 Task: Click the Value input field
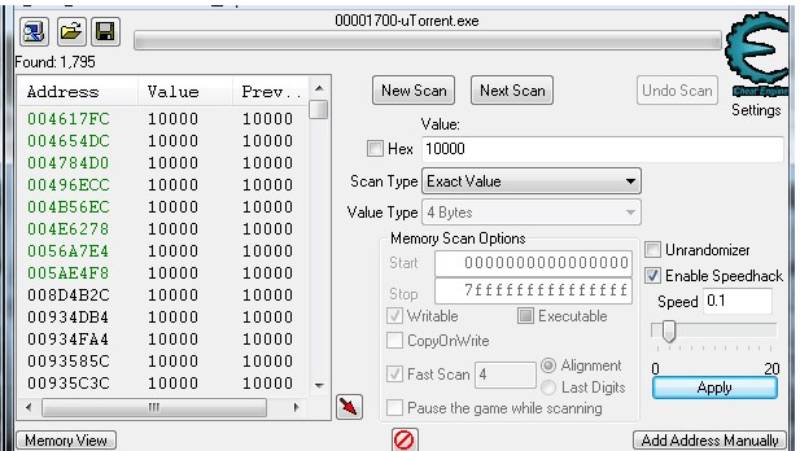click(x=601, y=149)
